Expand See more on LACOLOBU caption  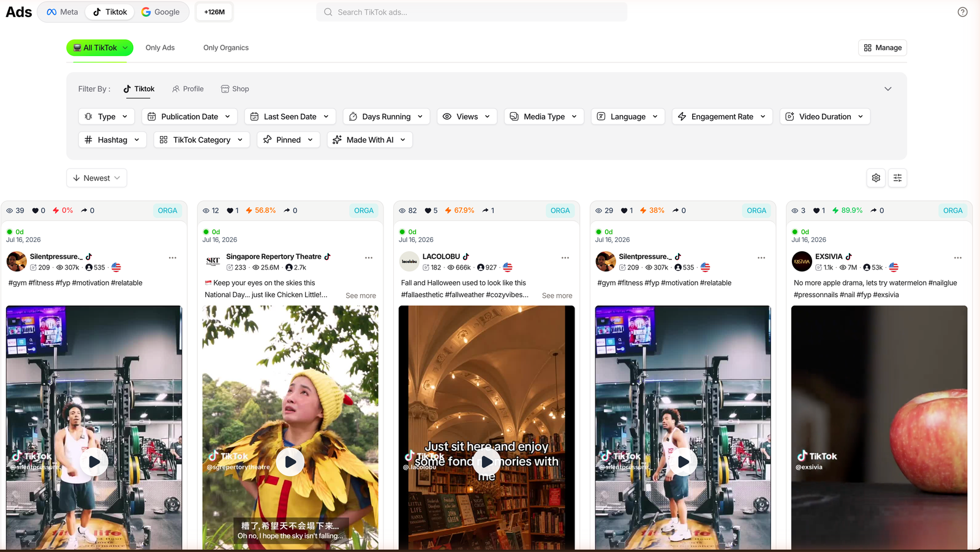pyautogui.click(x=557, y=295)
